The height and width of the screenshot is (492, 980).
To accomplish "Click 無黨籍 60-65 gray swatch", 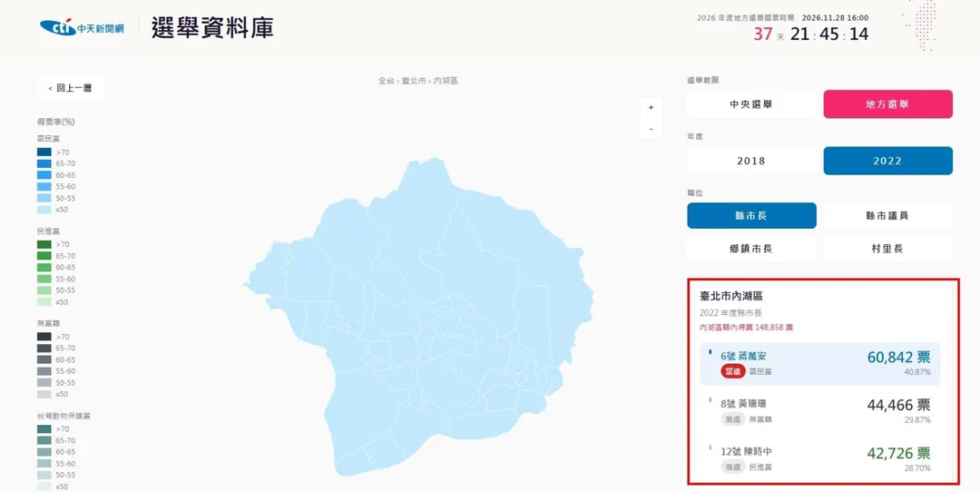I will pyautogui.click(x=44, y=359).
